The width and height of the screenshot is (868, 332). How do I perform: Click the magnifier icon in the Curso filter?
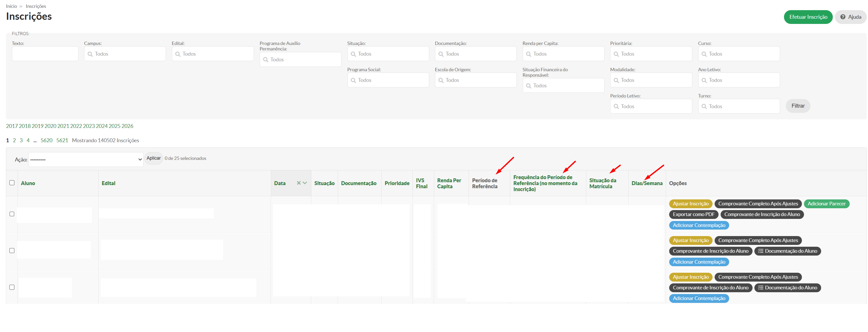704,54
